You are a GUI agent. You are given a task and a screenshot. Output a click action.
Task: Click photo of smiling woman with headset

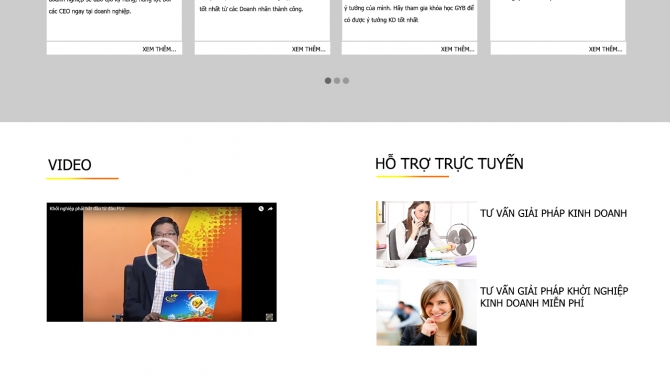tap(426, 312)
